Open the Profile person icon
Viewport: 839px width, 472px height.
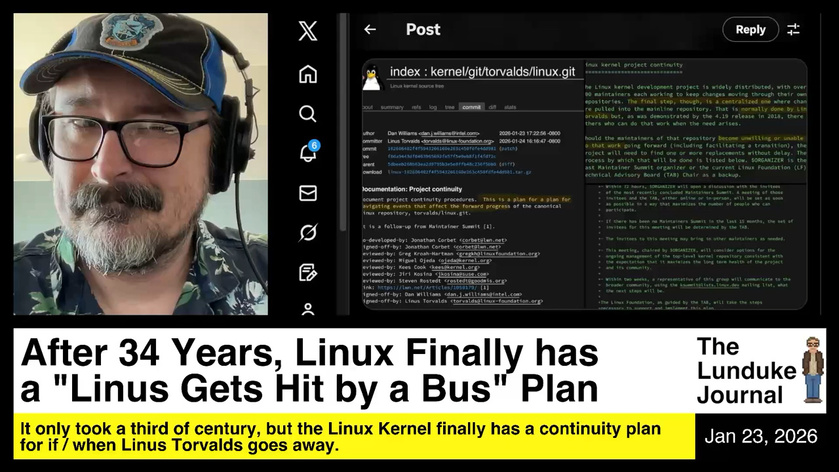tap(308, 309)
